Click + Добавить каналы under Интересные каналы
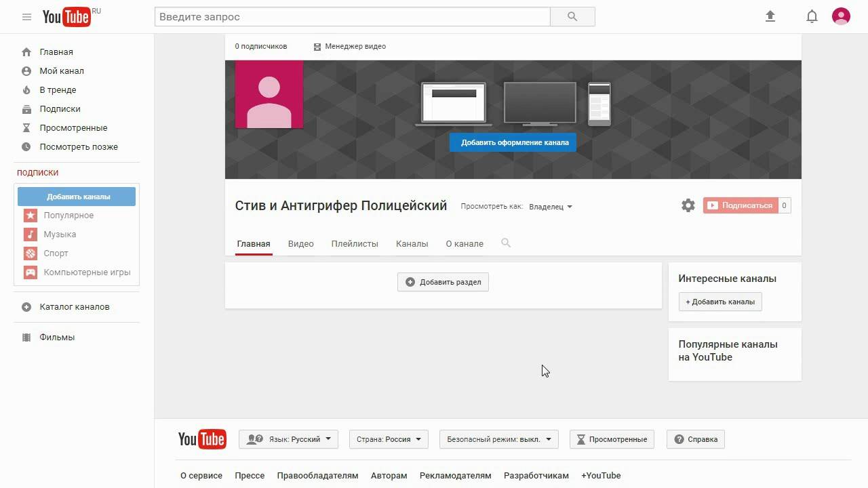This screenshot has height=488, width=868. click(x=720, y=302)
